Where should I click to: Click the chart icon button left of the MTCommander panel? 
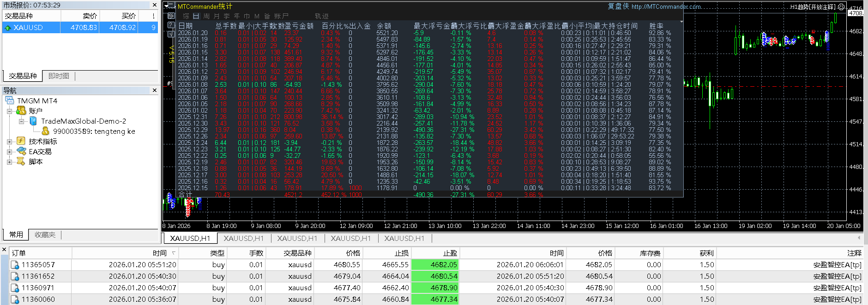(171, 16)
